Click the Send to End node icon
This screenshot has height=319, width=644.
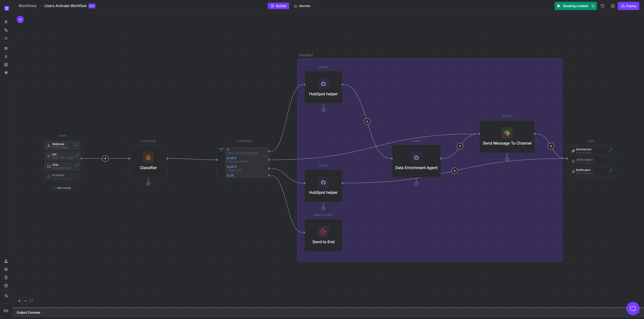323,231
